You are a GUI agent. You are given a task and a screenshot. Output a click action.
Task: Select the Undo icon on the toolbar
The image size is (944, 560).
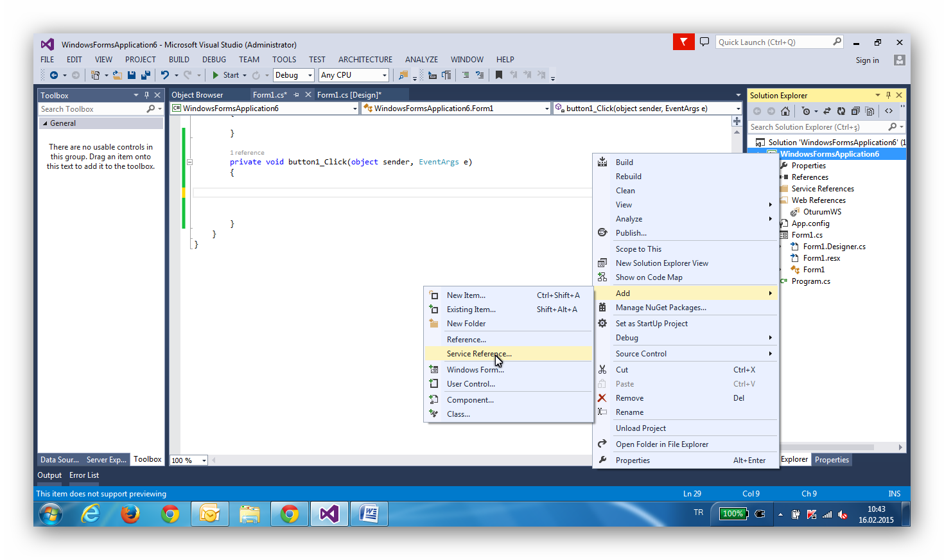pos(166,74)
